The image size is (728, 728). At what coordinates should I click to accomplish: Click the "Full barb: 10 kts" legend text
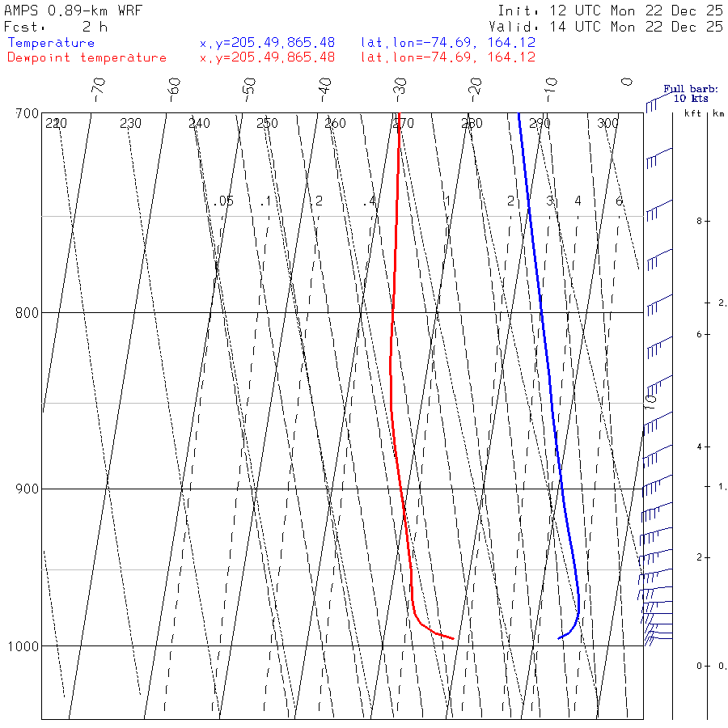click(x=691, y=94)
